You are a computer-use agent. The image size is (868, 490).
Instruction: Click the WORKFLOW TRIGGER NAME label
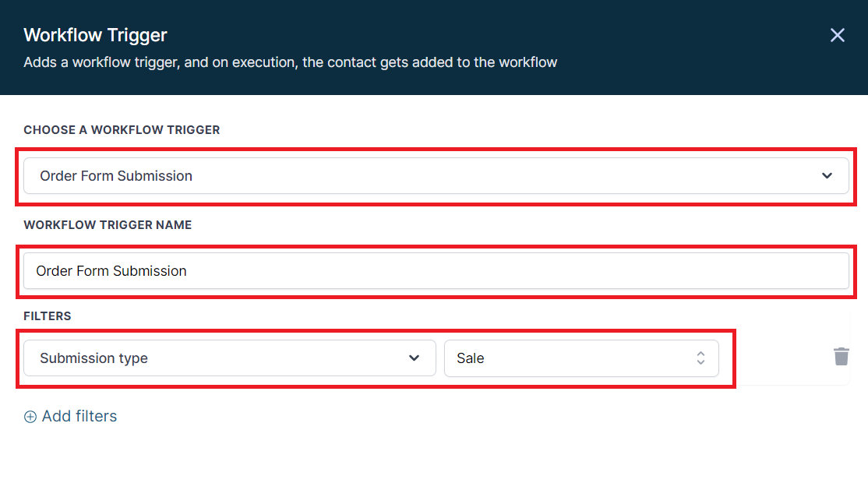coord(108,225)
